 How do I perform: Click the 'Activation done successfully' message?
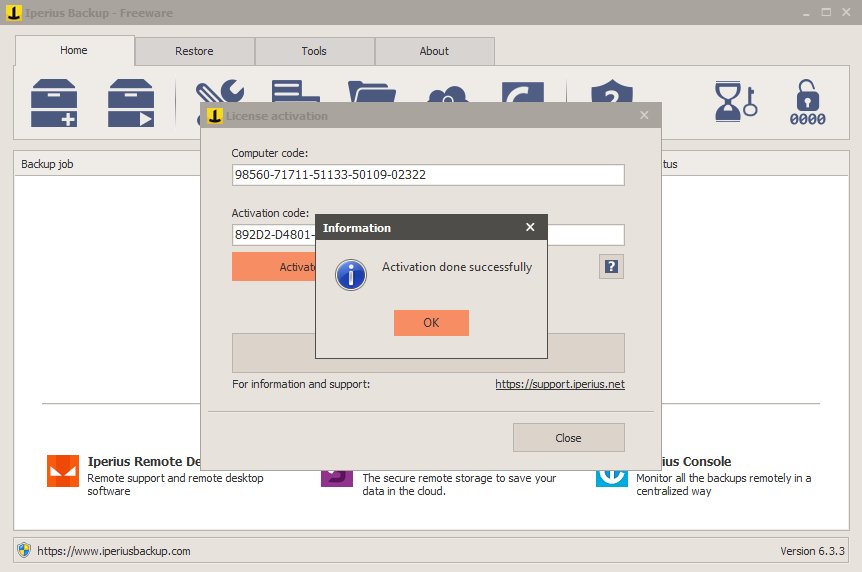click(x=457, y=267)
